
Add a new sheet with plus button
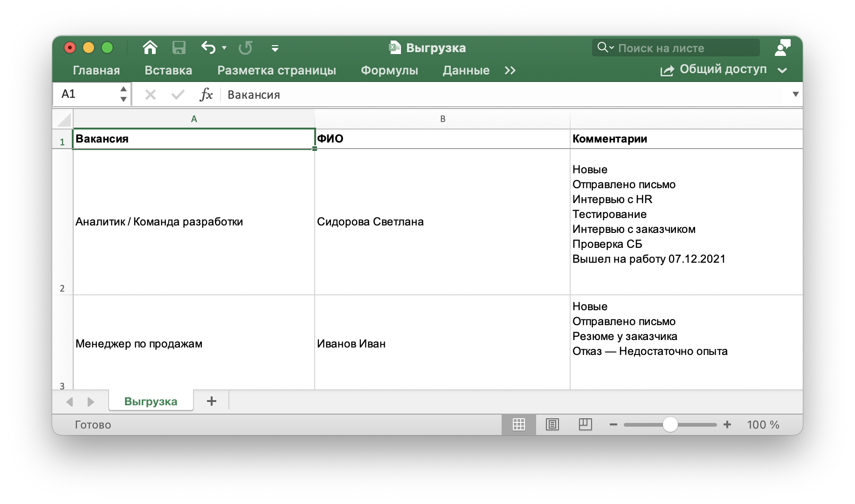(x=212, y=401)
